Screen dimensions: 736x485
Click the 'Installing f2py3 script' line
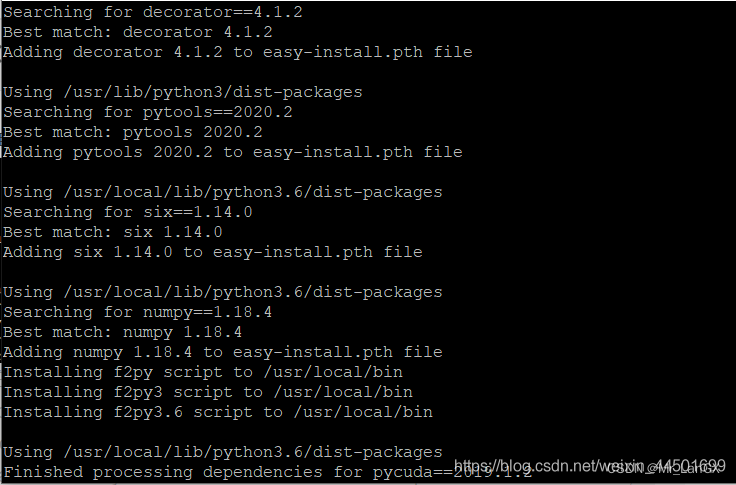[x=208, y=392]
